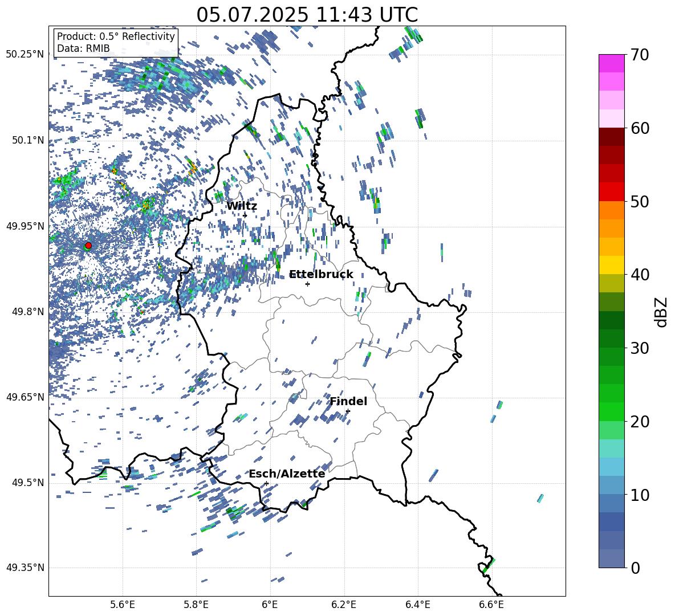Click the 'Product: 0.5° Reflectivity' text
The image size is (675, 616).
(116, 36)
